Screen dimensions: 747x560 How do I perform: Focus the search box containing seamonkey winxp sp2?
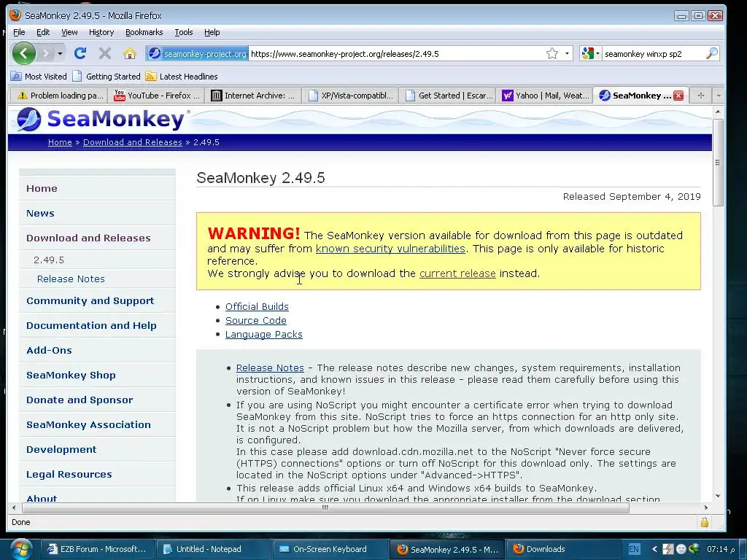click(653, 54)
